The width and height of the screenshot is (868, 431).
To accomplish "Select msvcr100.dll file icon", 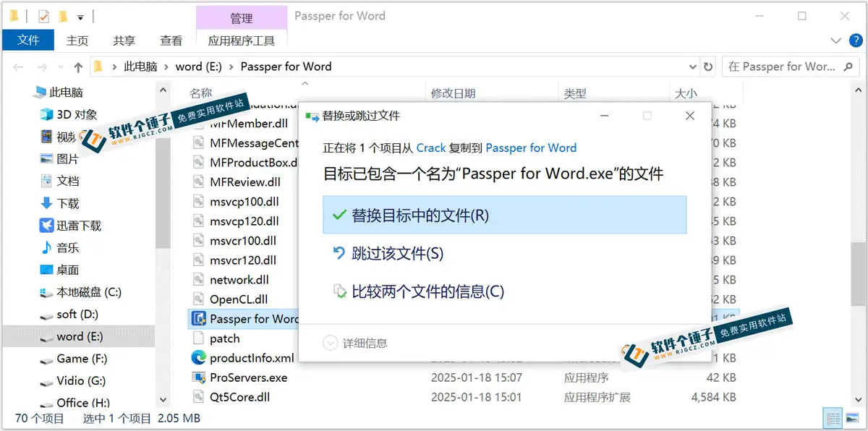I will pyautogui.click(x=198, y=241).
